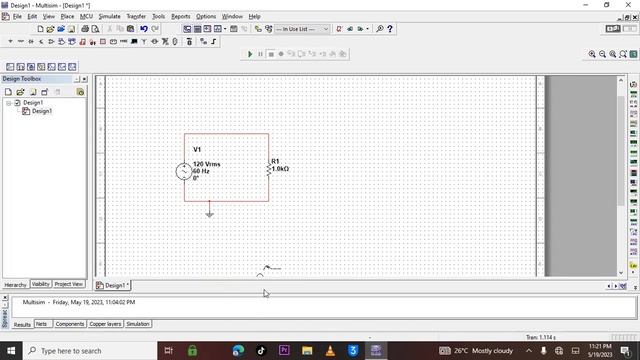Click the Zoom to area icon
This screenshot has width=640, height=360.
[613, 54]
